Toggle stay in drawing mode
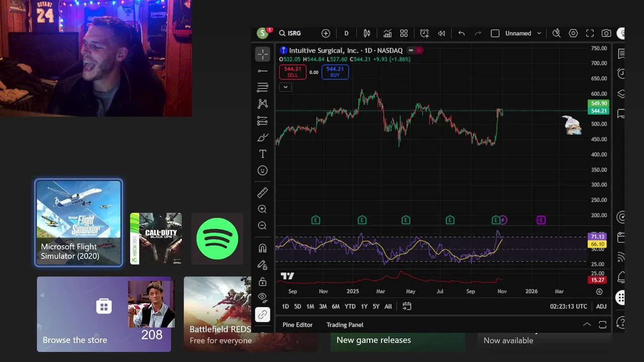Viewport: 644px width, 362px height. click(263, 264)
